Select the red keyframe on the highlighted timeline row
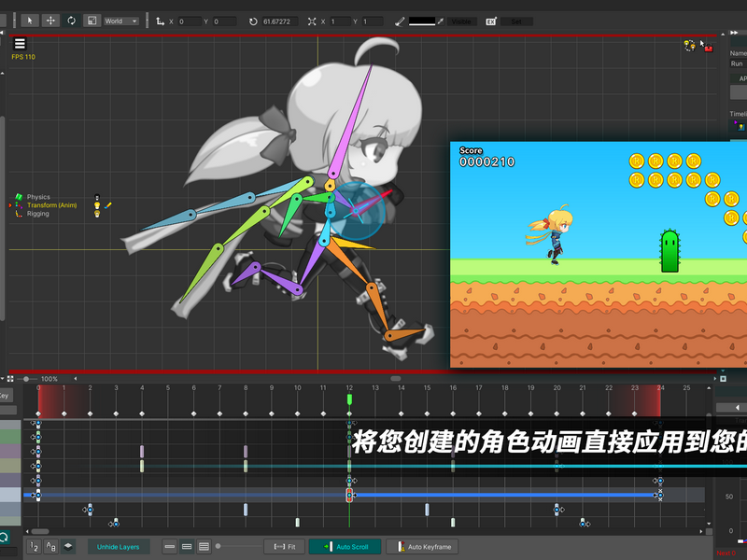747x560 pixels. click(x=349, y=496)
